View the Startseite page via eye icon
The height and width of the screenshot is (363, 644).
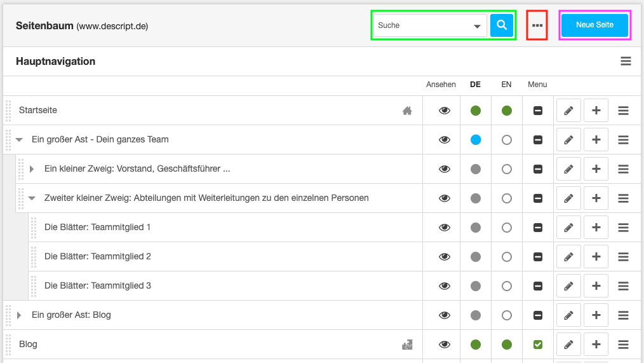click(445, 111)
